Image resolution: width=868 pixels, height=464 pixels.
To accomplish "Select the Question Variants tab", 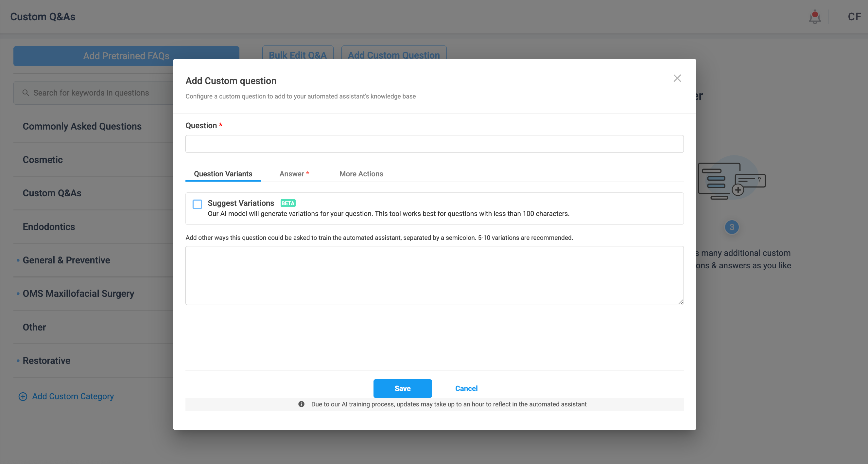I will (223, 174).
